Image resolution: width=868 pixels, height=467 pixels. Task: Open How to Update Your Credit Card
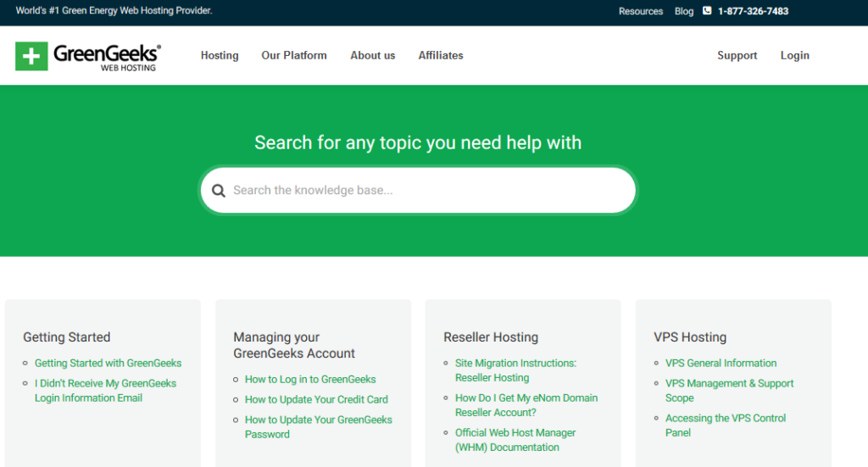coord(316,399)
